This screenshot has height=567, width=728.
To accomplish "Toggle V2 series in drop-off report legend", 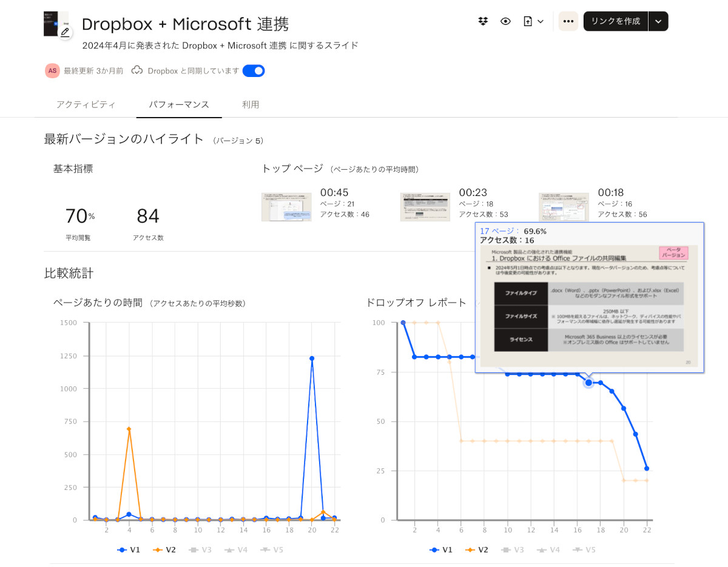I will tap(477, 549).
